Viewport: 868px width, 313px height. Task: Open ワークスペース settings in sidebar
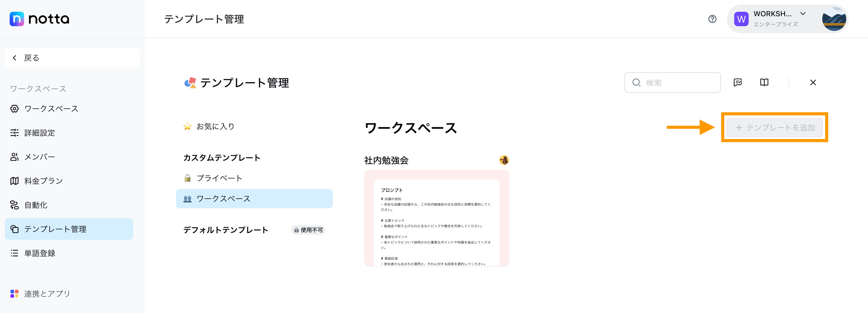click(69, 109)
